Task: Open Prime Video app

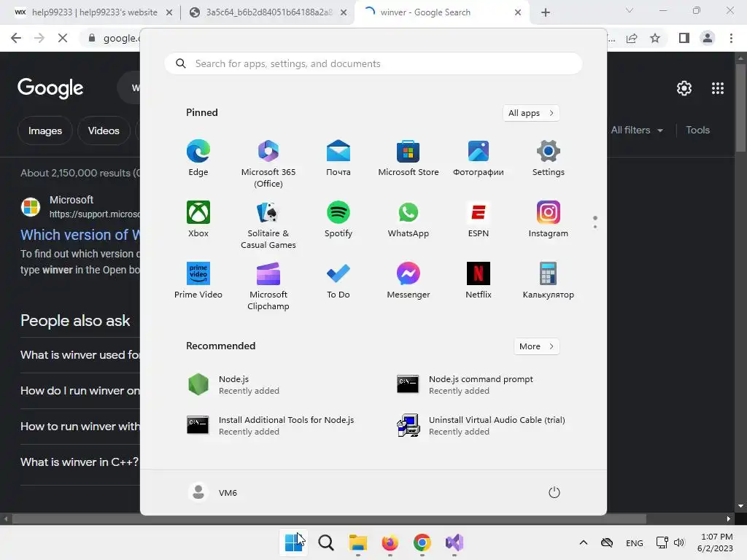Action: [198, 281]
